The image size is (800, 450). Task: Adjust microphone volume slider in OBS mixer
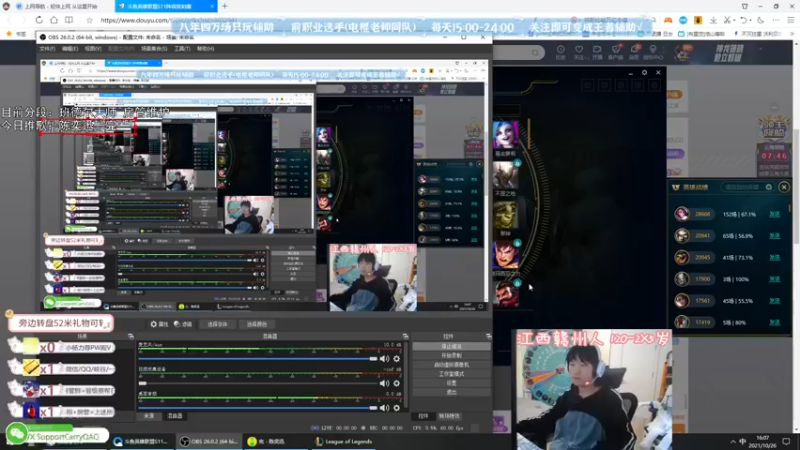click(258, 359)
